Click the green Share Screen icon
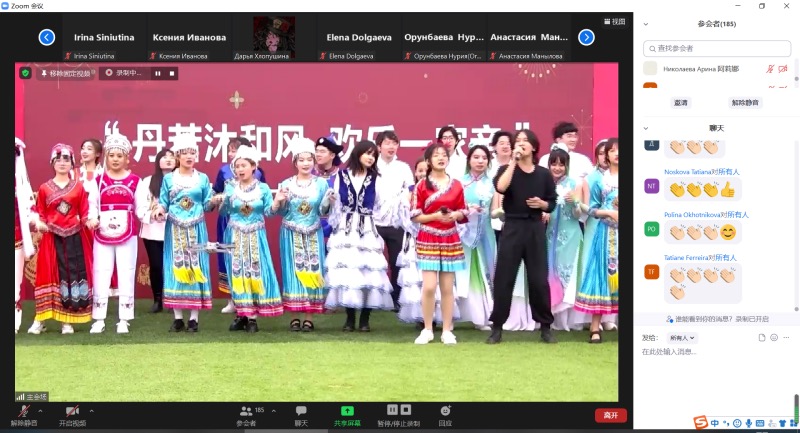Screen dimensions: 800x433 click(347, 411)
